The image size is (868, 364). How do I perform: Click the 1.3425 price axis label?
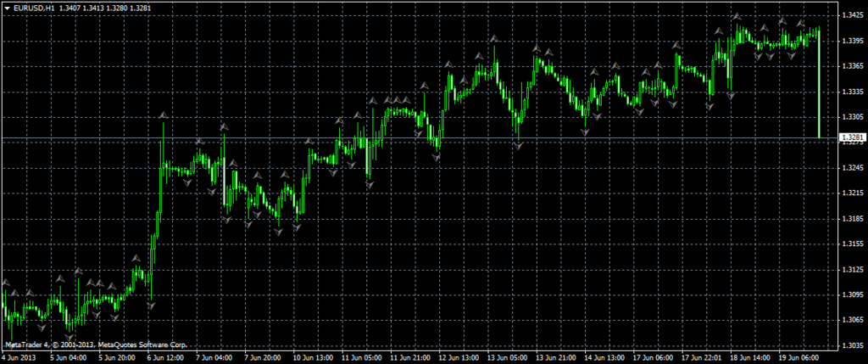851,15
